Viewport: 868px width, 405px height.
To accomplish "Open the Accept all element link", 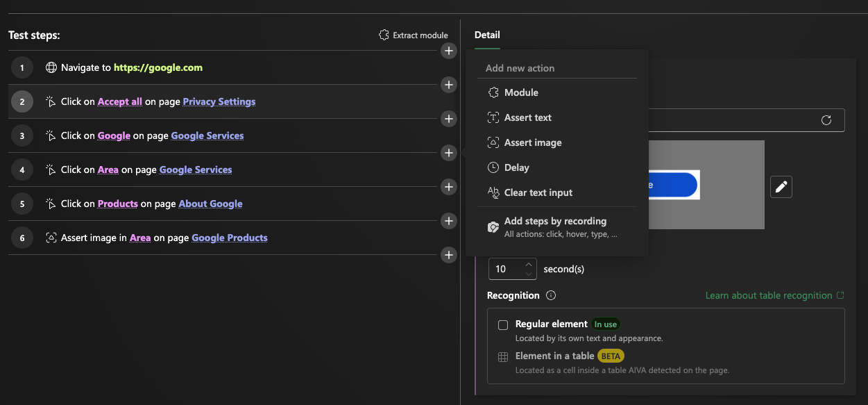I will click(120, 101).
